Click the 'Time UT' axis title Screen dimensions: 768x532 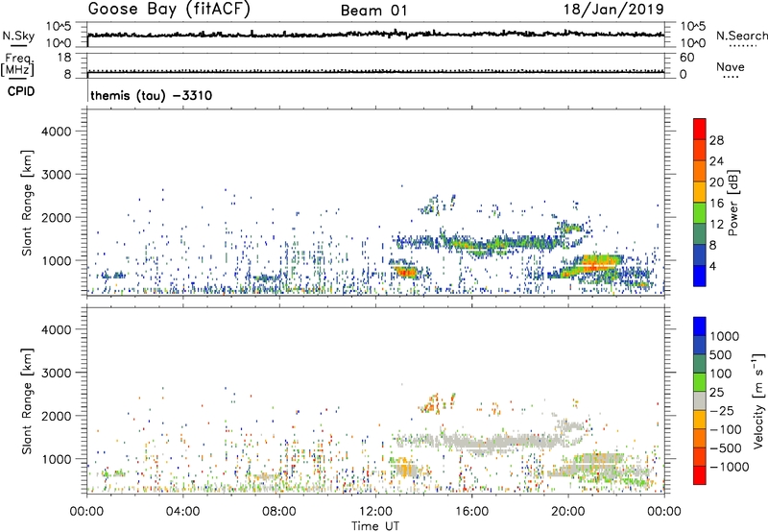click(x=375, y=526)
